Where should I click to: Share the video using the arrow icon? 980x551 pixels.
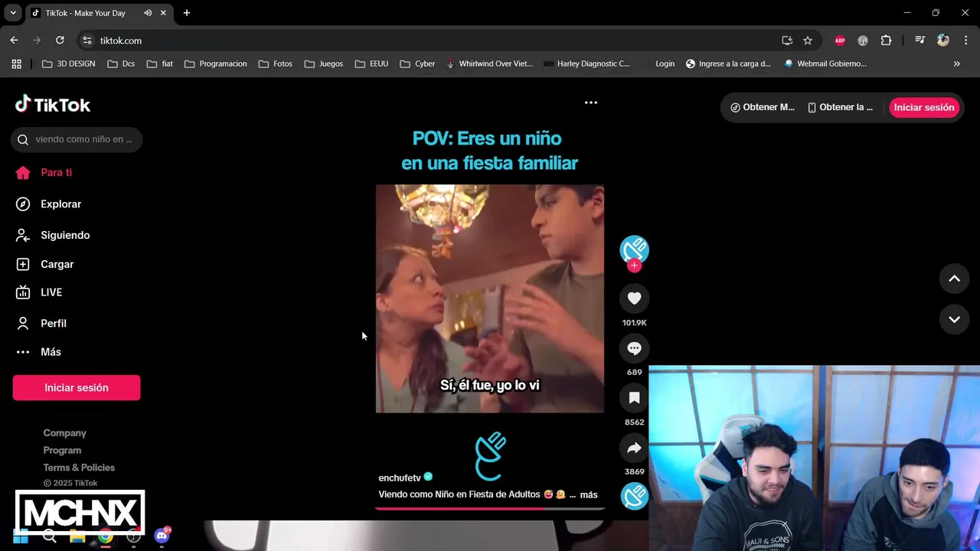[634, 448]
